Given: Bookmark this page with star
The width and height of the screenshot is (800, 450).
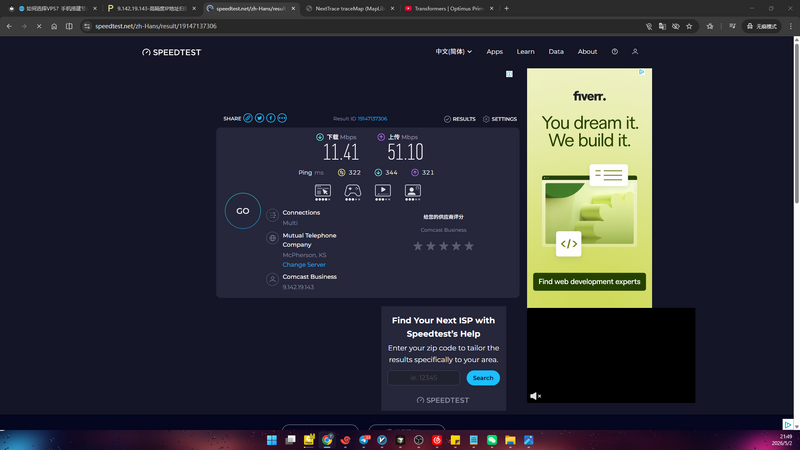Looking at the screenshot, I should click(689, 26).
